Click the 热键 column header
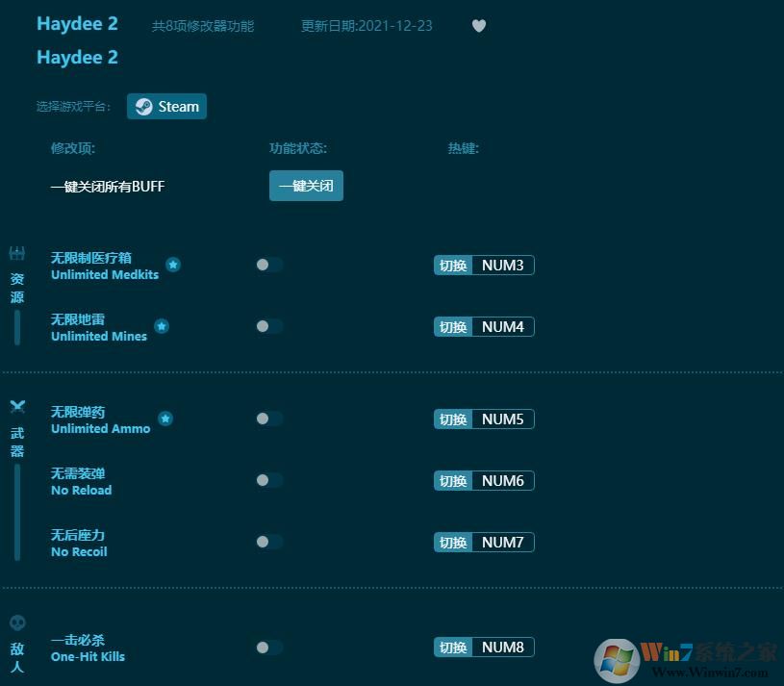Viewport: 784px width, 686px height. [464, 148]
